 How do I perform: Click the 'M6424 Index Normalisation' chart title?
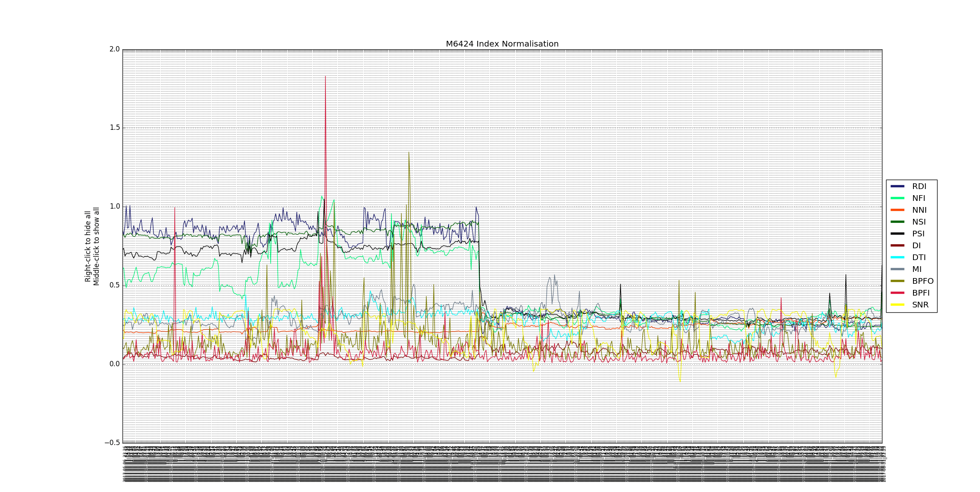[502, 44]
